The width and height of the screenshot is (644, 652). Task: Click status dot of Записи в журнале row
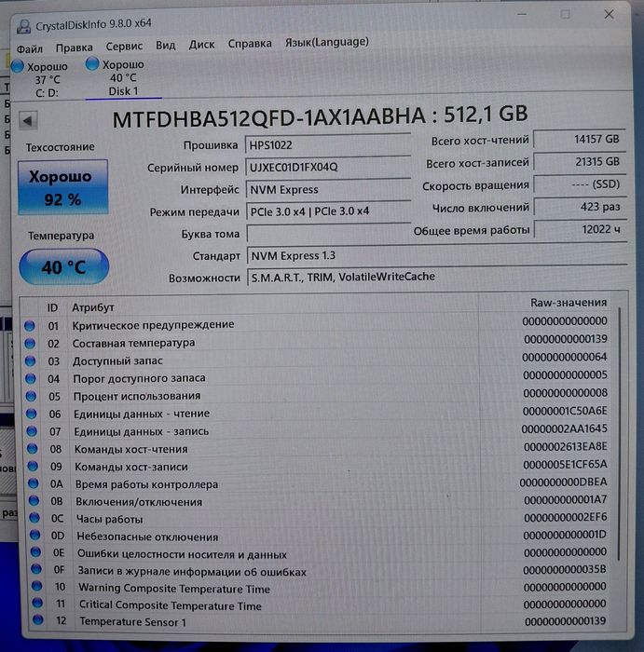click(x=36, y=569)
